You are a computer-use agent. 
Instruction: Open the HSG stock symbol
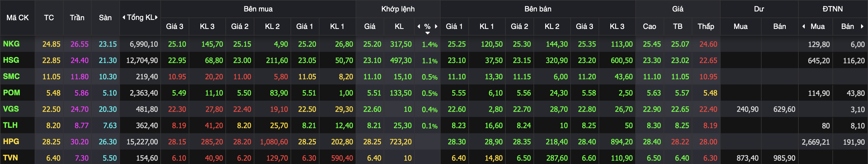point(11,60)
